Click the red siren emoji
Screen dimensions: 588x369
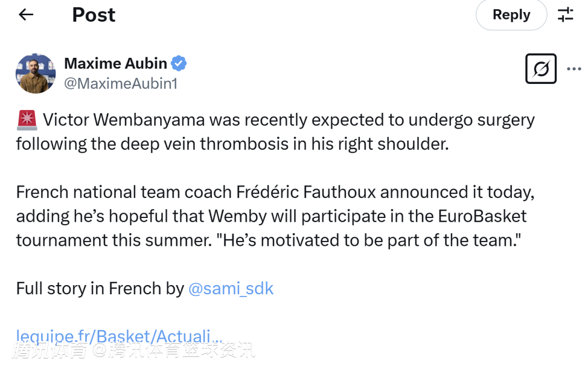point(27,120)
